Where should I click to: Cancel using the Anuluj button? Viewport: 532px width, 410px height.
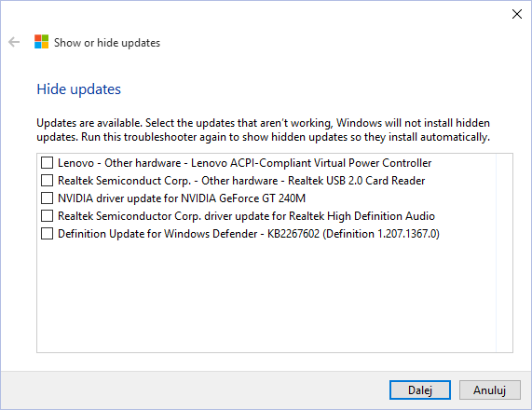[x=489, y=390]
